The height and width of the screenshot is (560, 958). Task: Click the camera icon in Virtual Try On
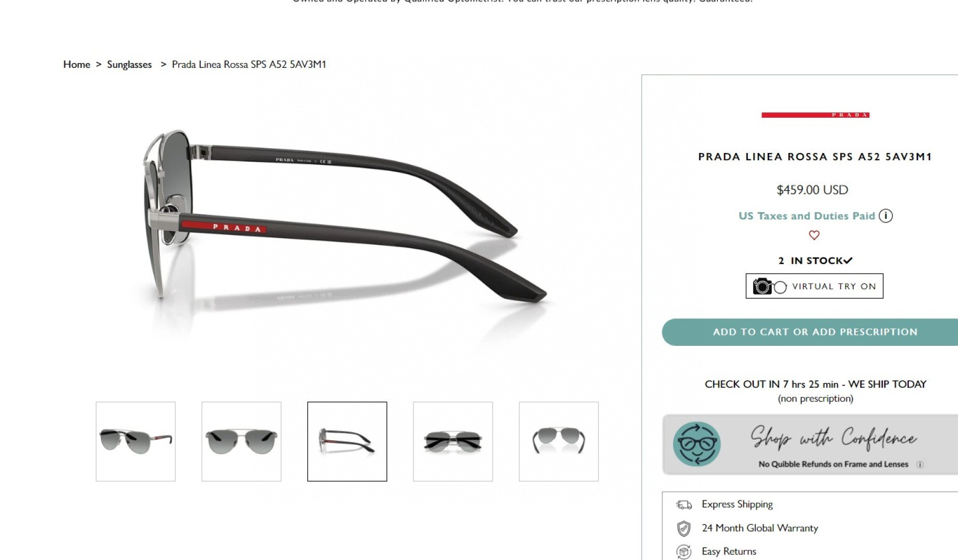[762, 286]
